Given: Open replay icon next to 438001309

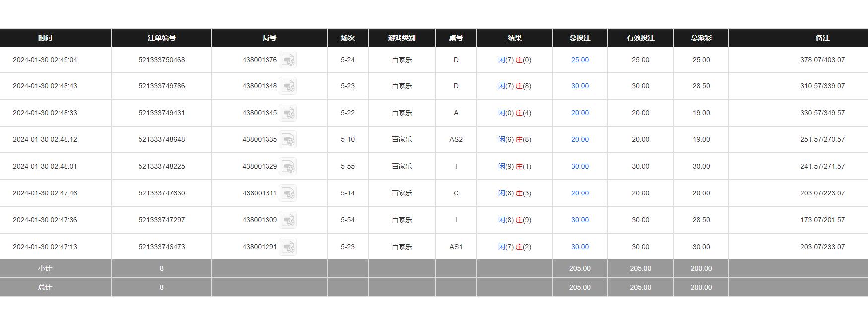Looking at the screenshot, I should [288, 220].
